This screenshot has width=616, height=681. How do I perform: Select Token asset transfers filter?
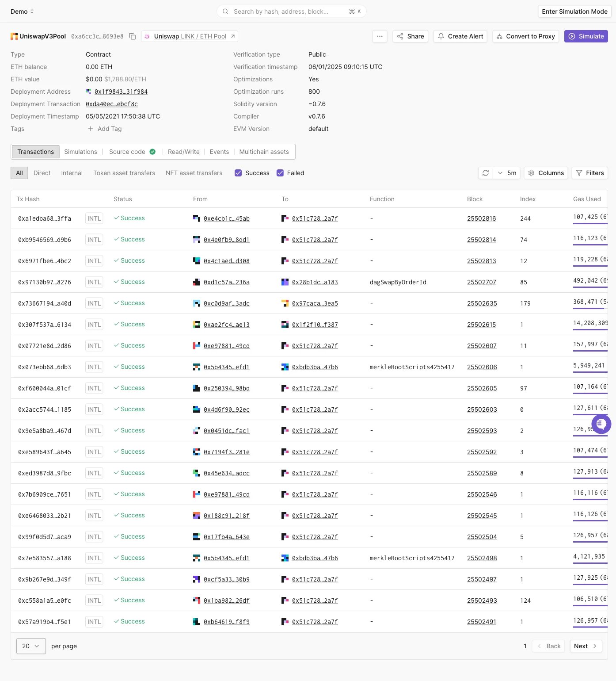(124, 173)
